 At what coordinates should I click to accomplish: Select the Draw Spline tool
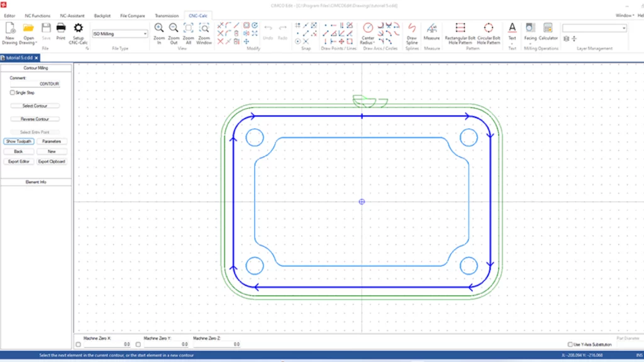point(412,28)
